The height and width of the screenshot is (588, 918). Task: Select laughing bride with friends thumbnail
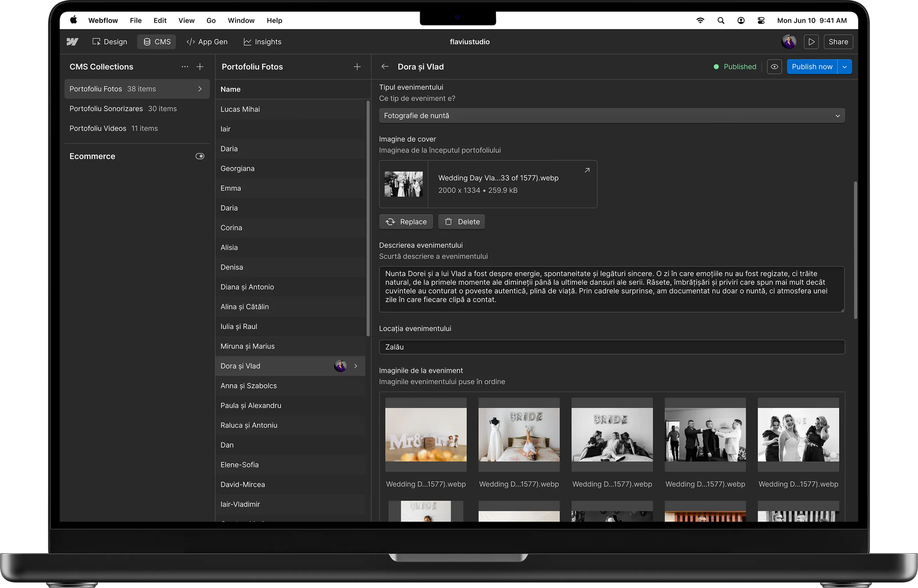click(798, 435)
